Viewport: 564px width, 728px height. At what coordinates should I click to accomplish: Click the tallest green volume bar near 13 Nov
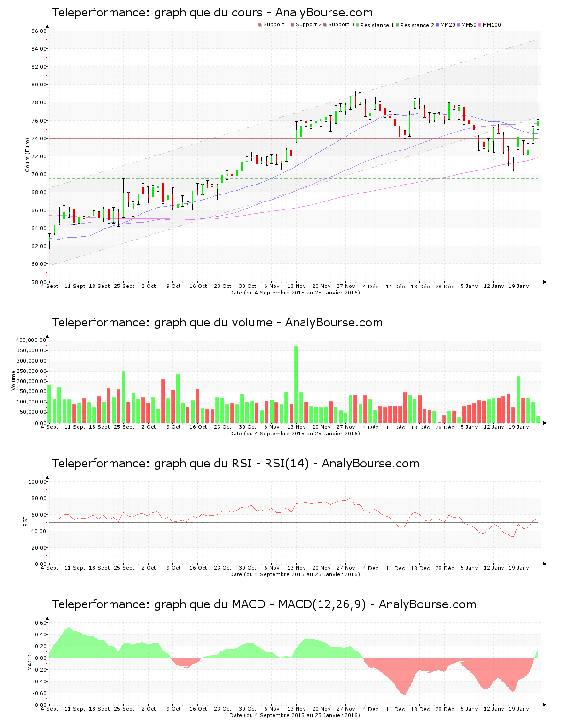coord(296,384)
